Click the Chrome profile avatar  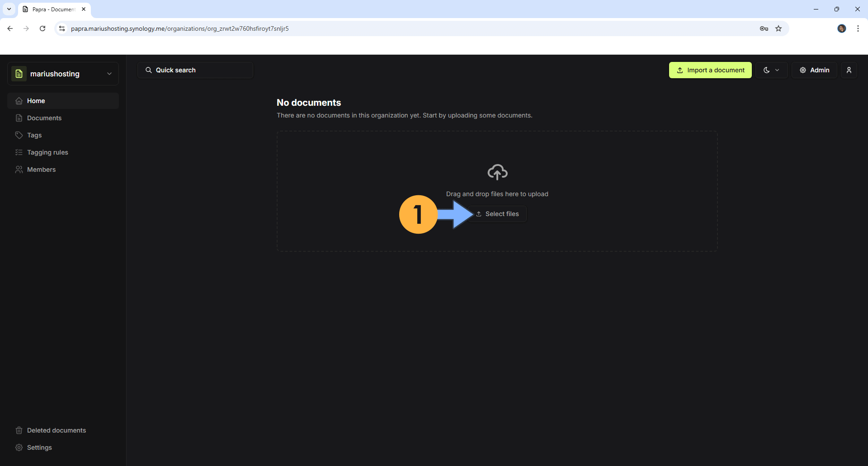point(841,28)
